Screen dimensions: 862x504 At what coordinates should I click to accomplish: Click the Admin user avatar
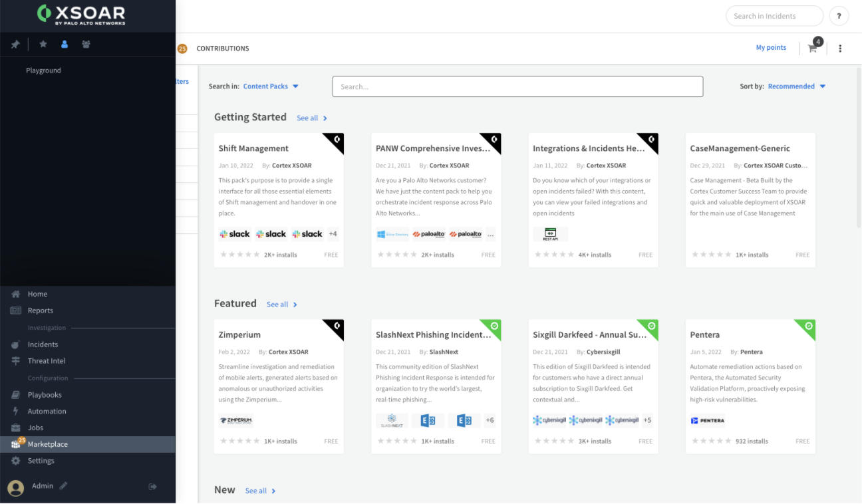[x=16, y=488]
